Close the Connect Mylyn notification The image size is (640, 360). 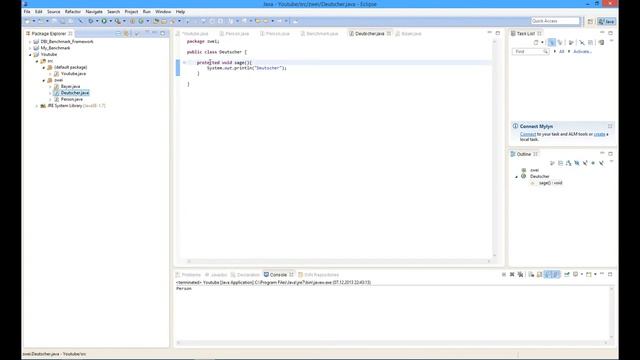click(x=610, y=126)
